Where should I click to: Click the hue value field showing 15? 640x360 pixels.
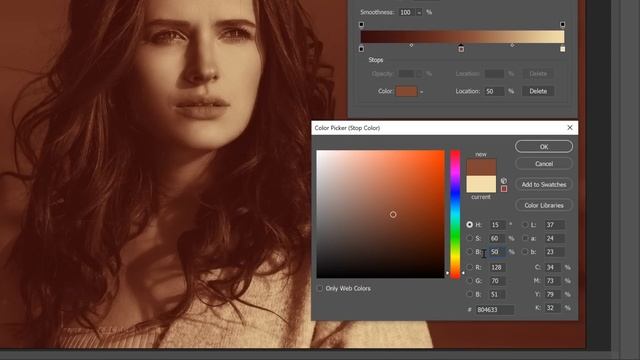pyautogui.click(x=498, y=224)
